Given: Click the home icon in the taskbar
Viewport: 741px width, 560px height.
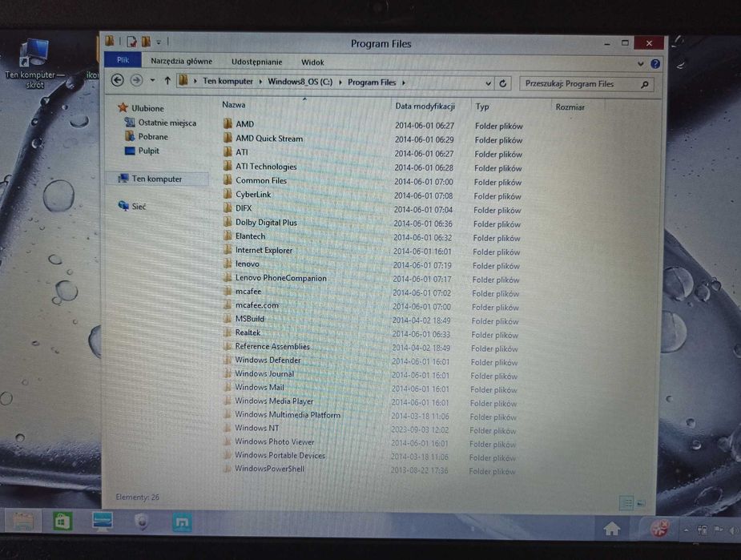Looking at the screenshot, I should coord(612,529).
